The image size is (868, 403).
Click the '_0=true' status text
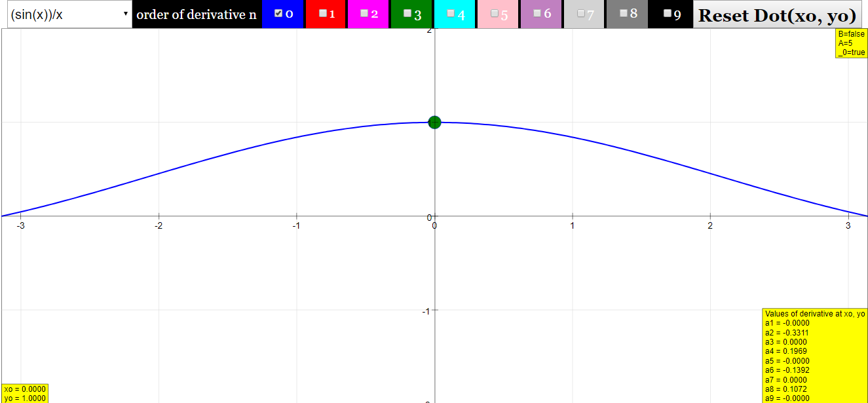click(851, 52)
